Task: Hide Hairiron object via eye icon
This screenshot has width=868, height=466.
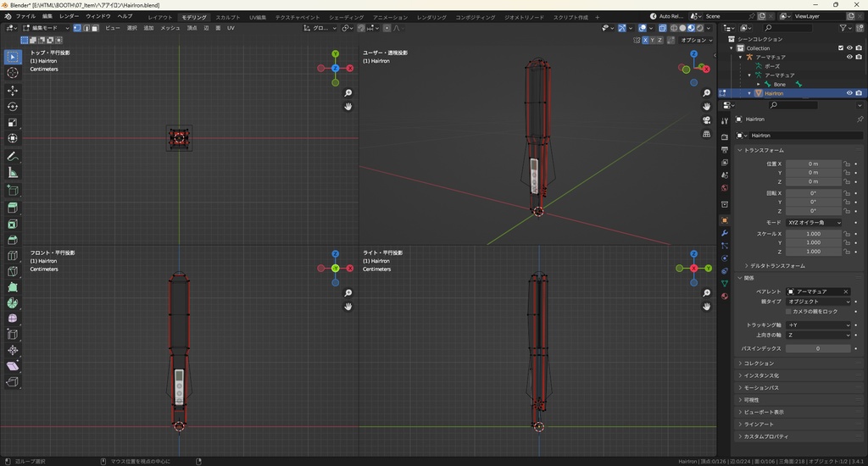Action: [849, 93]
